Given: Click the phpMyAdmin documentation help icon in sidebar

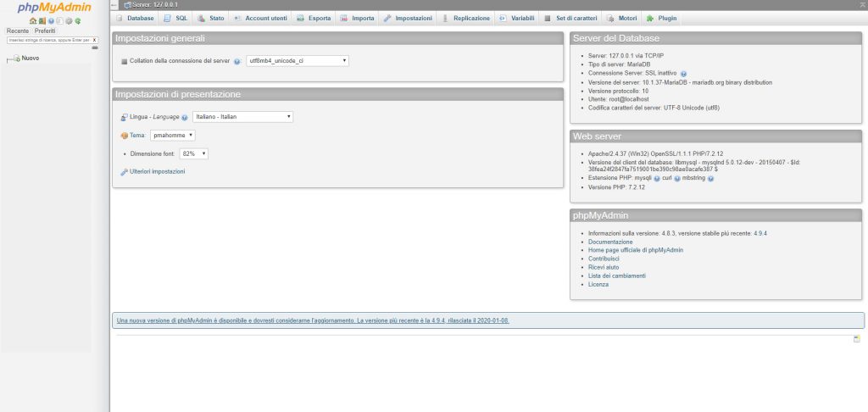Looking at the screenshot, I should coord(50,20).
